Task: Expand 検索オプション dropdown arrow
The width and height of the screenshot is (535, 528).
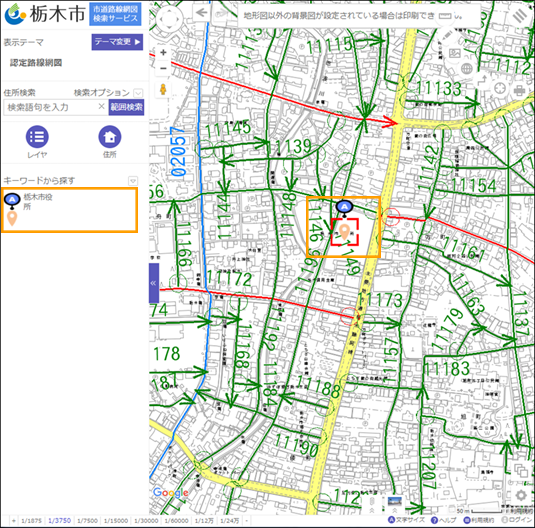Action: 138,93
